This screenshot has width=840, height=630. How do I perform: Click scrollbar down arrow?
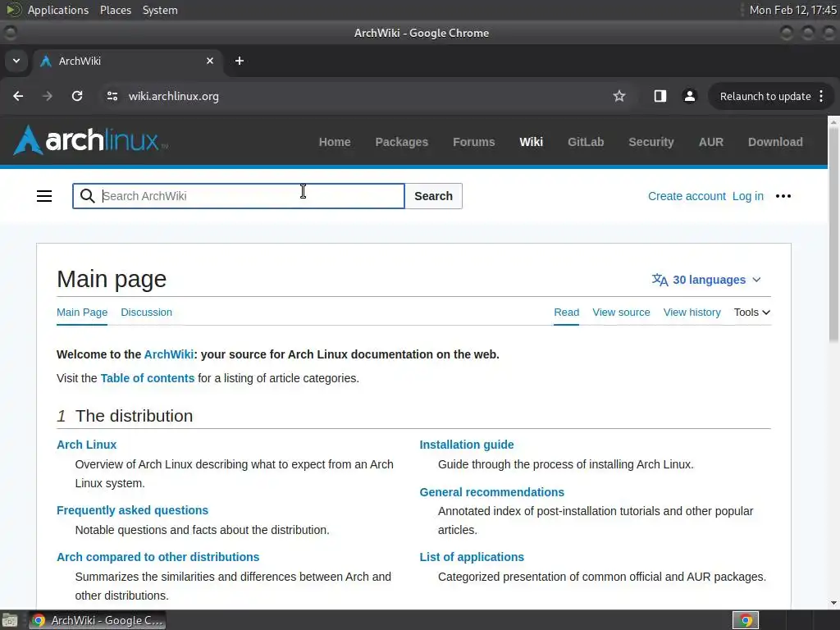833,603
